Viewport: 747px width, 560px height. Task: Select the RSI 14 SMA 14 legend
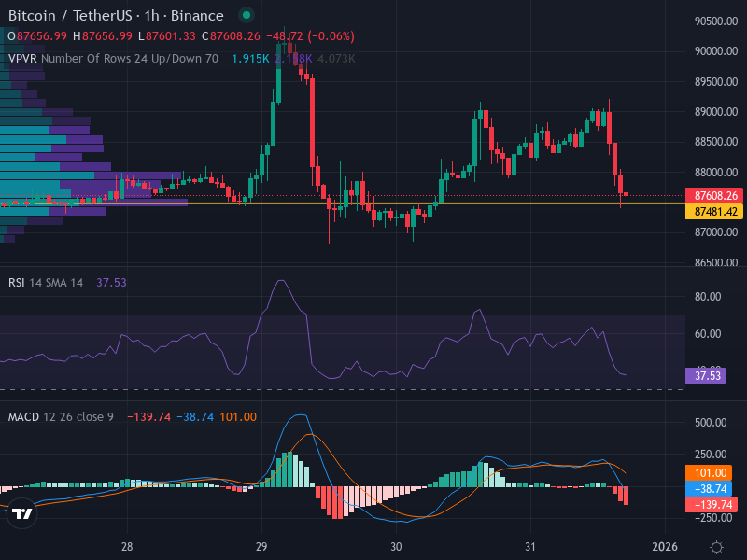tap(46, 283)
